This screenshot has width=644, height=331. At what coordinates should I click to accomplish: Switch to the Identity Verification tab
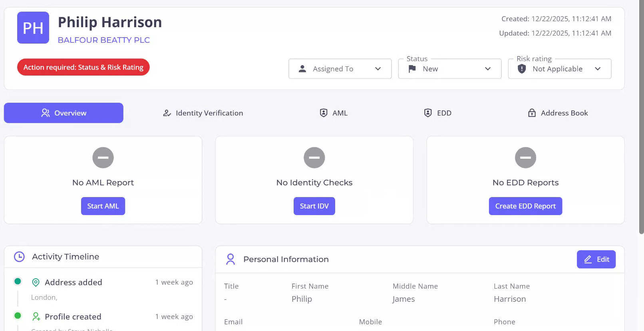(203, 113)
